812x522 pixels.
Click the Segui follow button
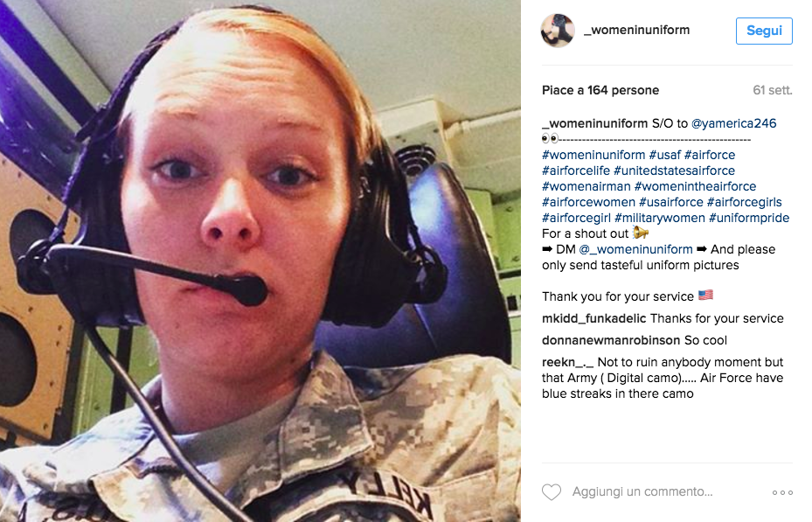(x=764, y=31)
